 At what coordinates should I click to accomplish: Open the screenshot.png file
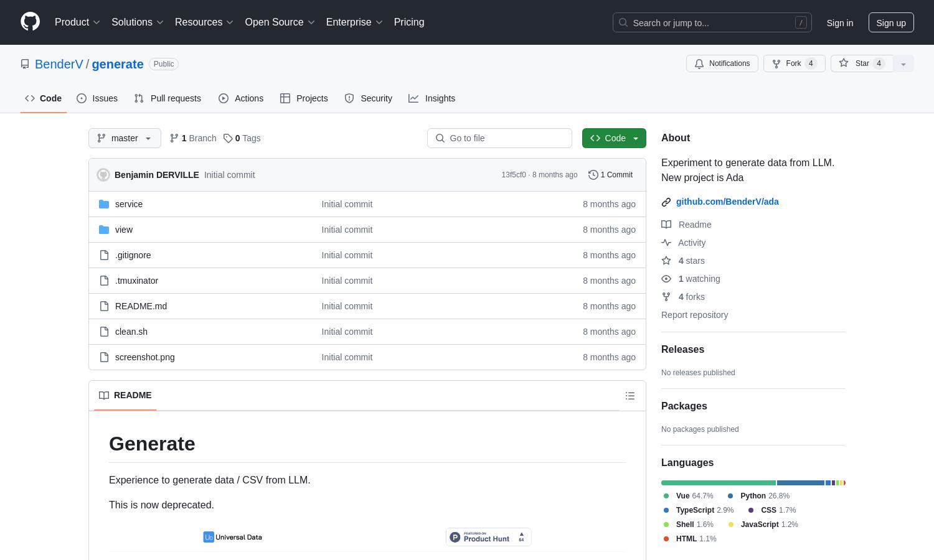tap(145, 357)
